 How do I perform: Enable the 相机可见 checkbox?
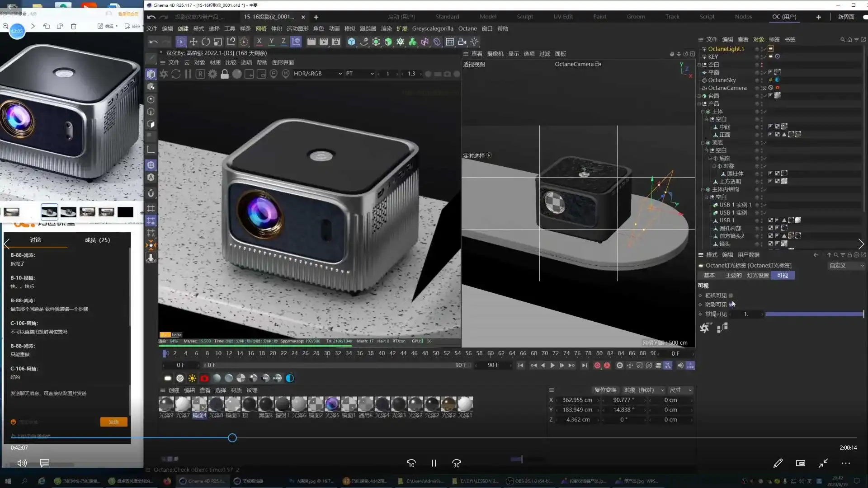tap(731, 296)
